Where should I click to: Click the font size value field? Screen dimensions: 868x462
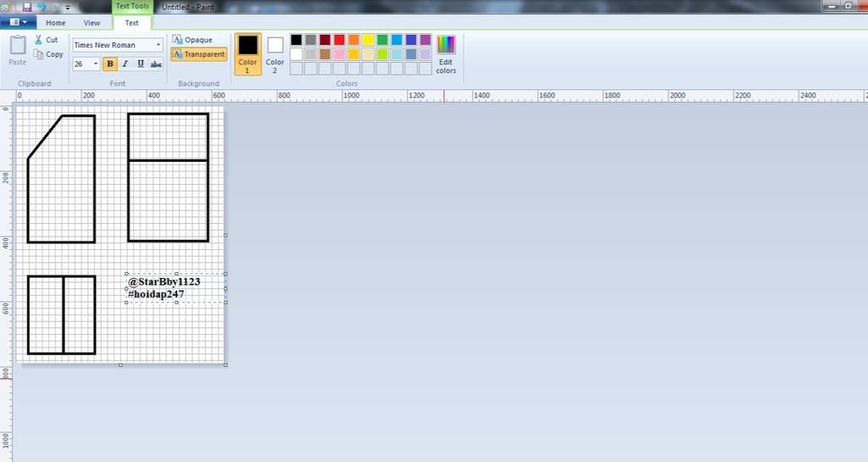pos(82,64)
